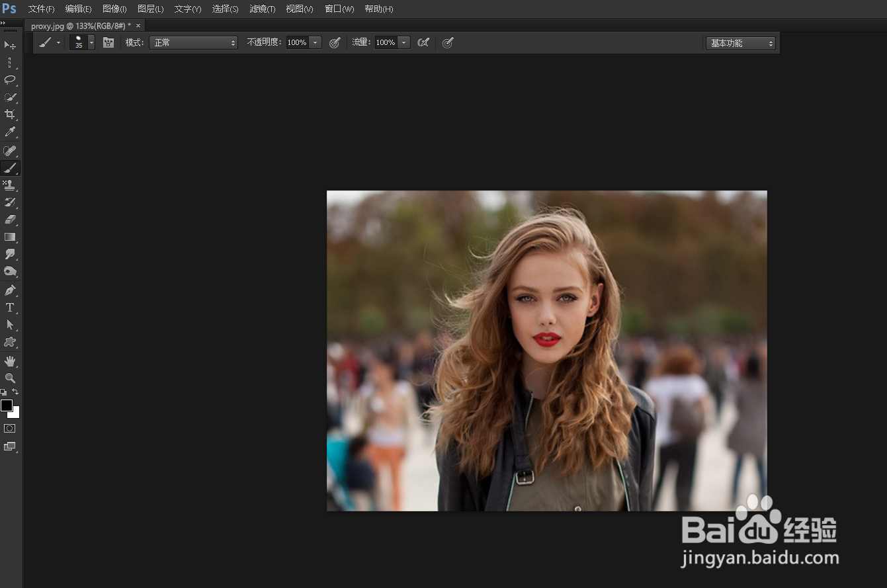Open the 图层 menu

click(149, 9)
